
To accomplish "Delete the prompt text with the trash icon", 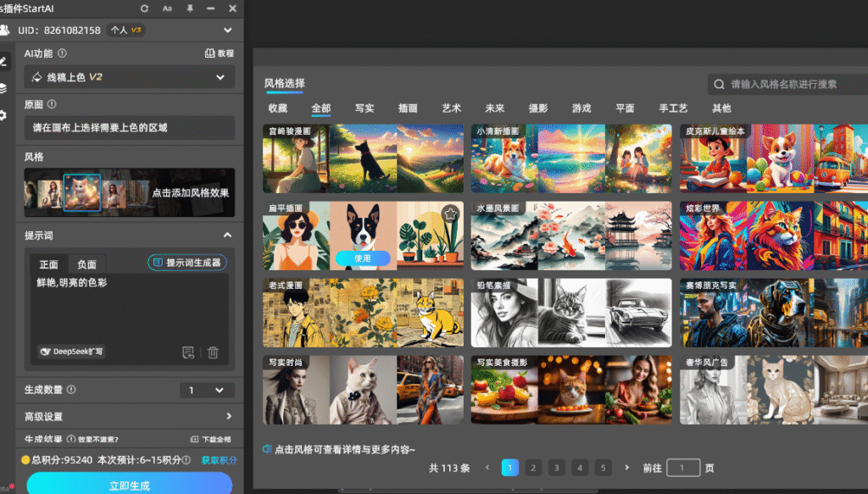I will (213, 352).
